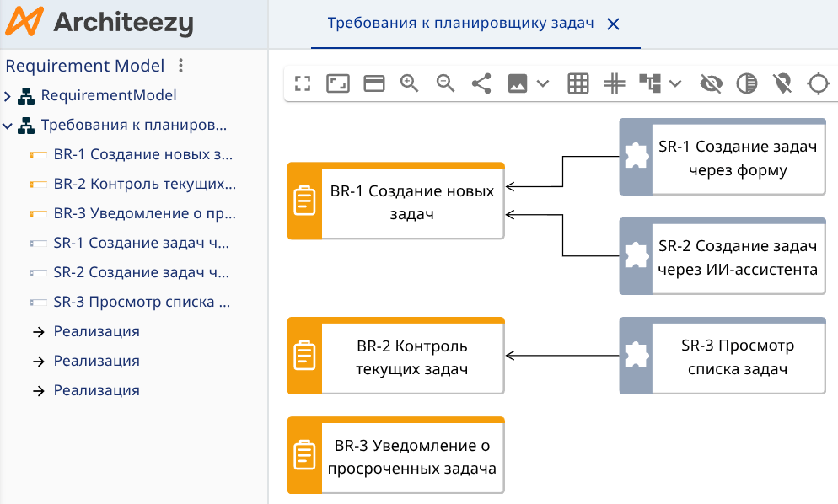Toggle the contrast theme icon
Image resolution: width=838 pixels, height=504 pixels.
point(747,83)
